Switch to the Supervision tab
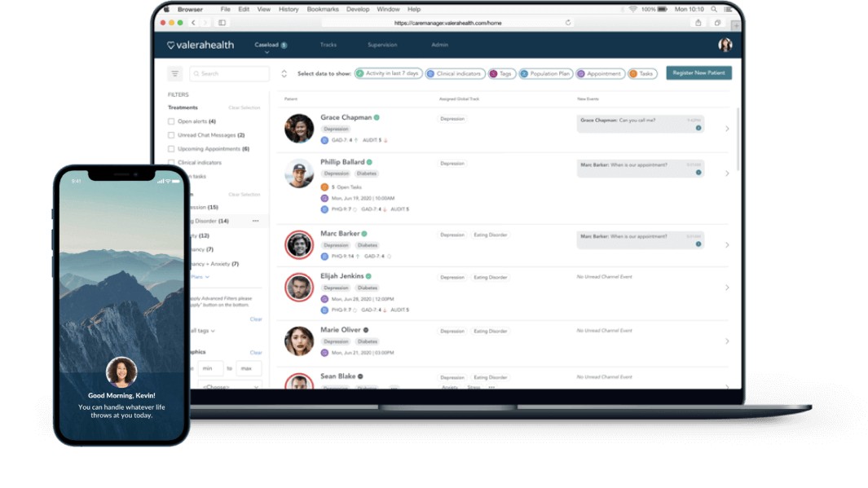 (x=382, y=46)
